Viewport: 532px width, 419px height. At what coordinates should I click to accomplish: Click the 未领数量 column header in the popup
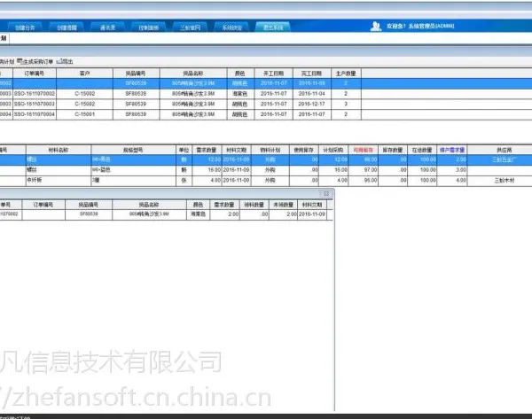(x=284, y=205)
